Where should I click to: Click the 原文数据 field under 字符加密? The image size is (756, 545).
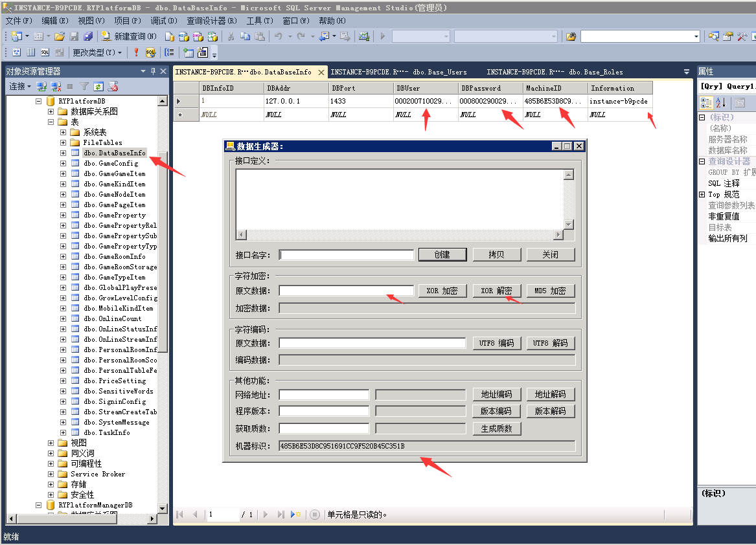[x=346, y=291]
